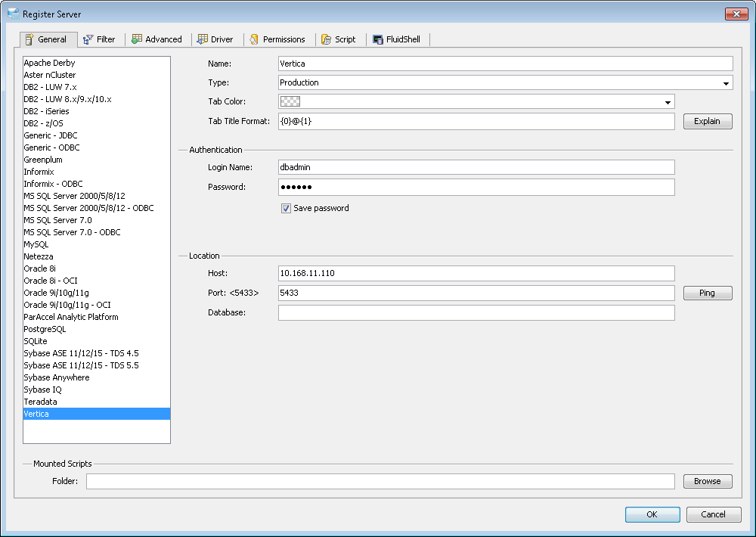Click the Mounted Scripts Folder field

[380, 481]
